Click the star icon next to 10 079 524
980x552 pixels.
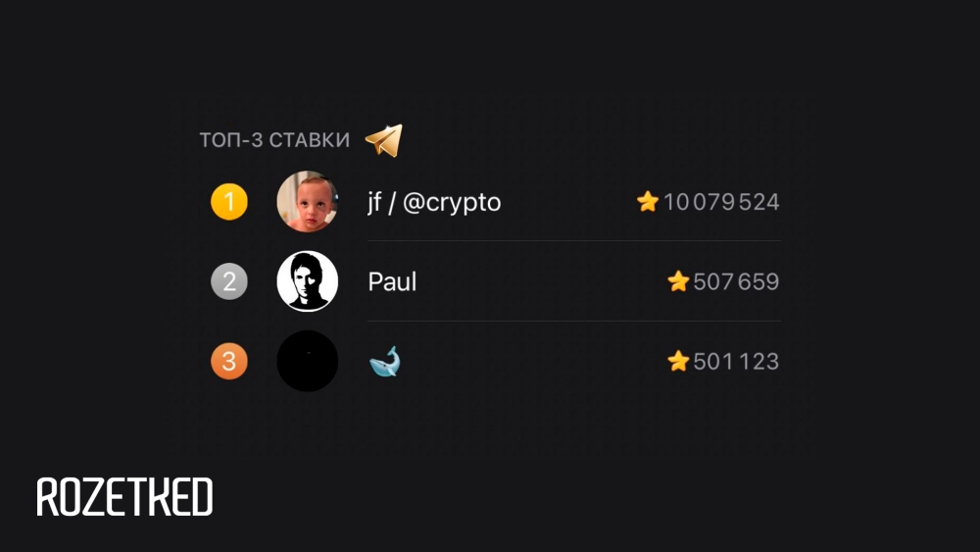(648, 202)
